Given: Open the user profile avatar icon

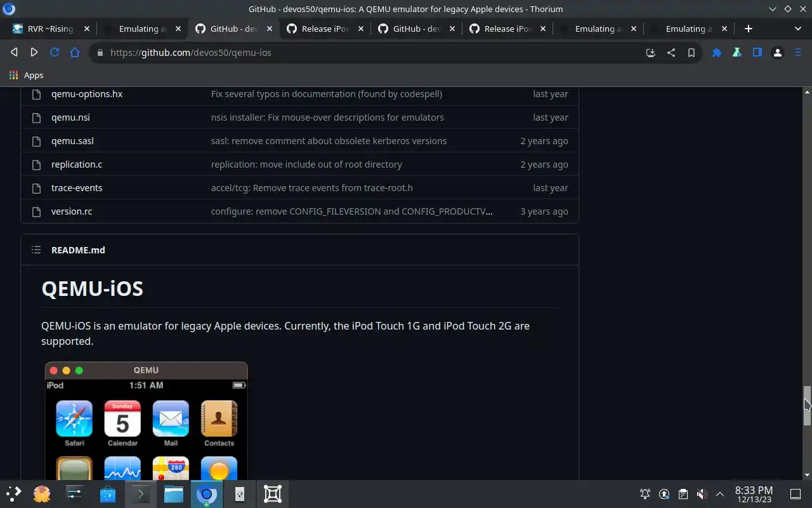Looking at the screenshot, I should click(778, 53).
